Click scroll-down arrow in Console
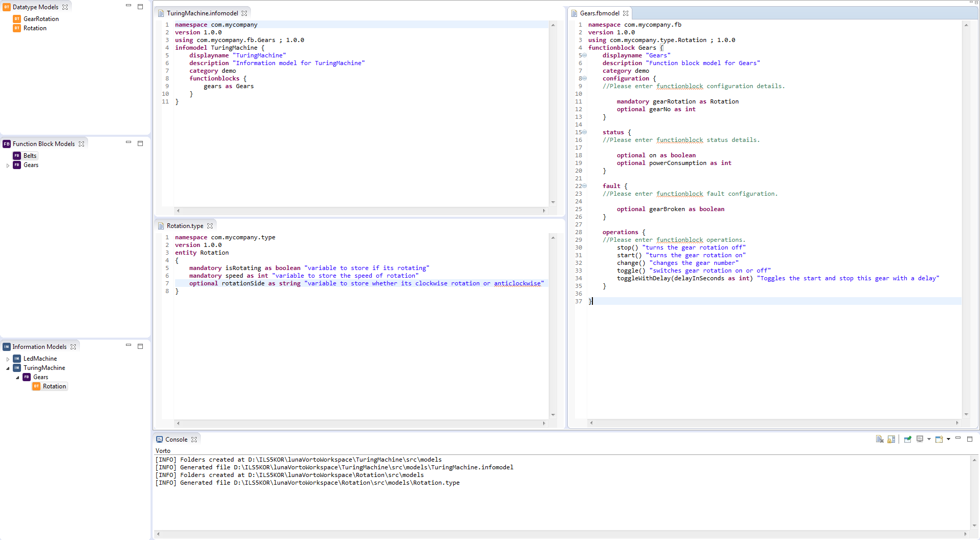The width and height of the screenshot is (980, 540). (974, 526)
